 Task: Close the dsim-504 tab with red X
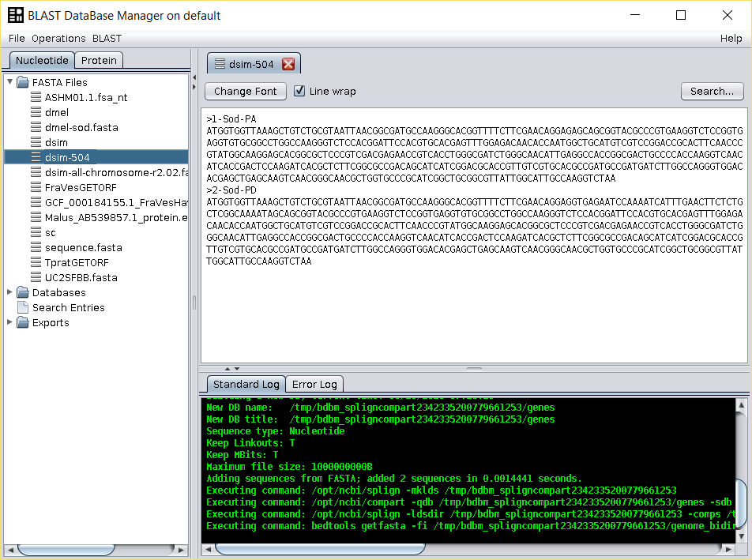[288, 65]
